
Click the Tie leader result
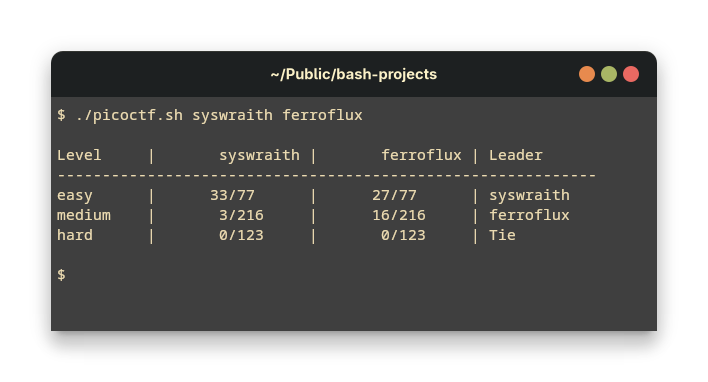[x=502, y=235]
